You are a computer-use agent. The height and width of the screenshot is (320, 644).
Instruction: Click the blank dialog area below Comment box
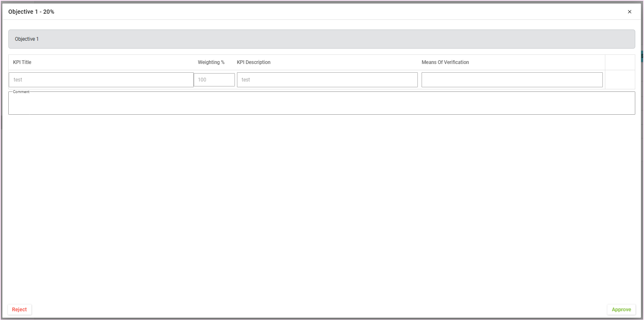(x=321, y=208)
